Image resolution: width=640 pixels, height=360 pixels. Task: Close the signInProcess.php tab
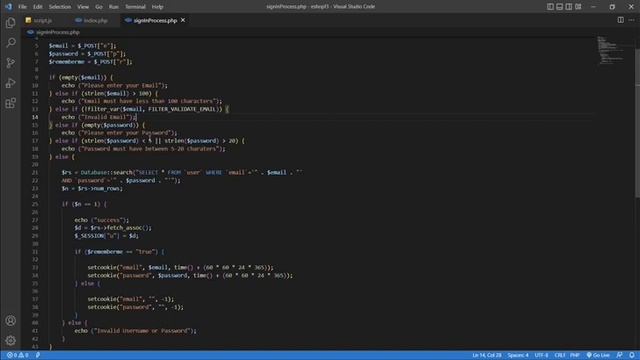tap(183, 20)
